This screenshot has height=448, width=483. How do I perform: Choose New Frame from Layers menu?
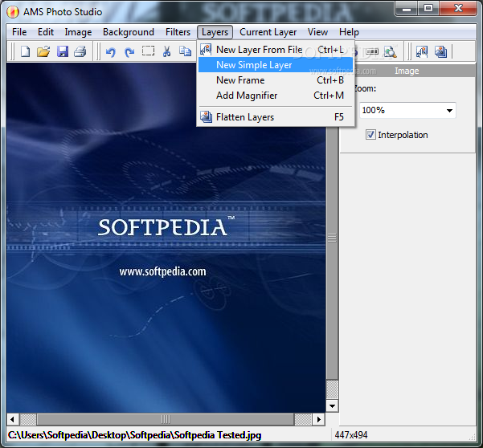pos(276,80)
